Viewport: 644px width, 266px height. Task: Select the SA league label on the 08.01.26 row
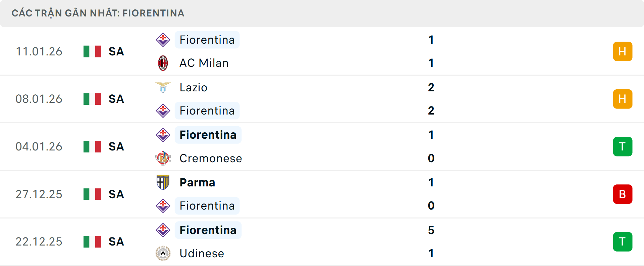(116, 99)
